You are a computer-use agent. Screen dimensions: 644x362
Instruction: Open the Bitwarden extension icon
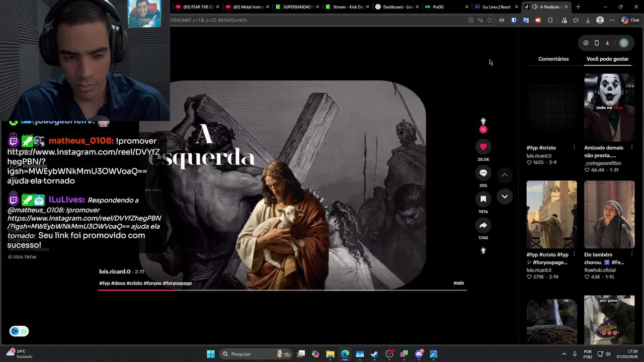pyautogui.click(x=514, y=20)
